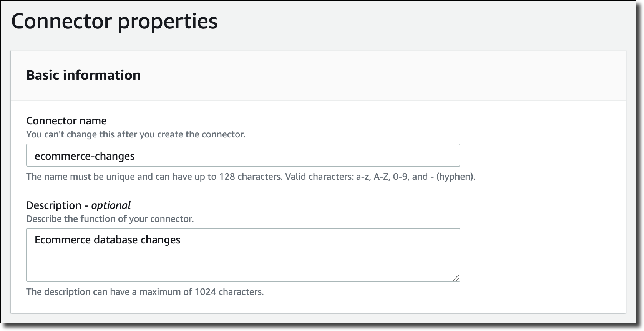Grab the Description textarea resize handle
Viewport: 644px width, 331px height.
pos(455,278)
